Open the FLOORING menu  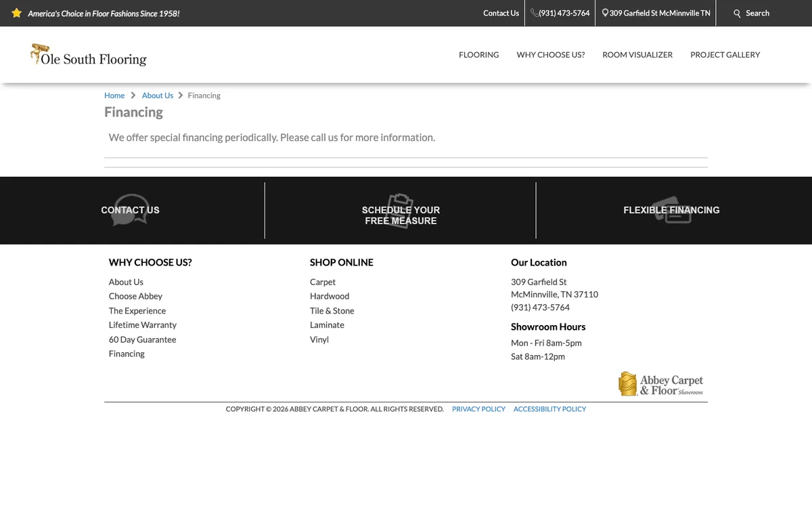(x=479, y=55)
